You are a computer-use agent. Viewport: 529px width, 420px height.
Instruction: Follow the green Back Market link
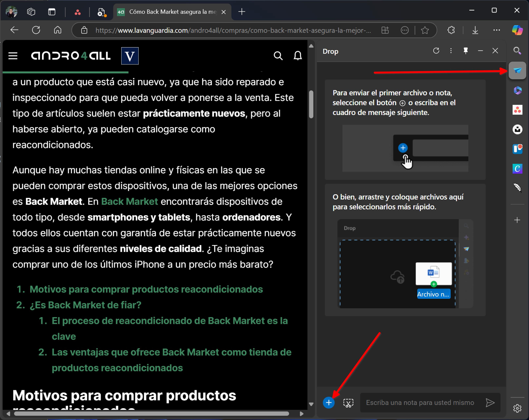(130, 201)
